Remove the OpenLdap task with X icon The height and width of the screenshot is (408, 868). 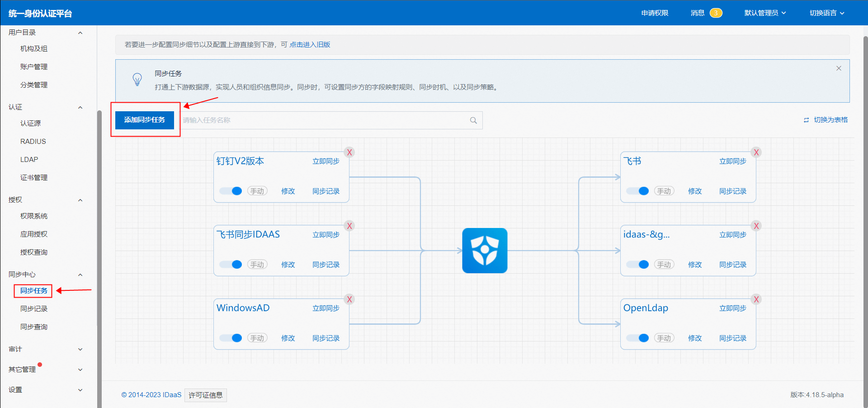pos(756,299)
